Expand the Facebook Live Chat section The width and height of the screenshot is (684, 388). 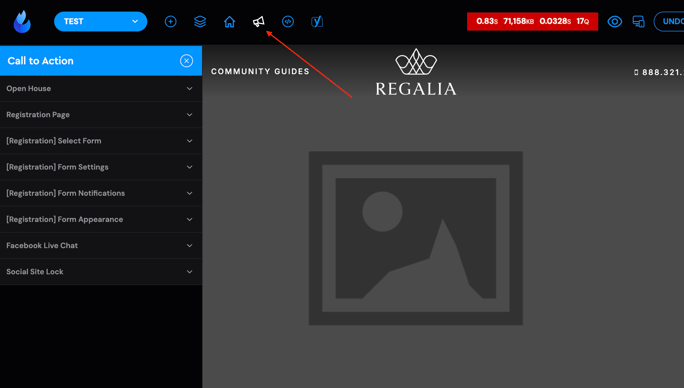tap(101, 246)
